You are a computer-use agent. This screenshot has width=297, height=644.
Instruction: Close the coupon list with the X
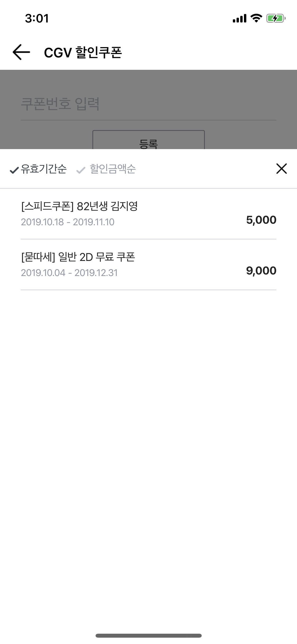point(281,169)
